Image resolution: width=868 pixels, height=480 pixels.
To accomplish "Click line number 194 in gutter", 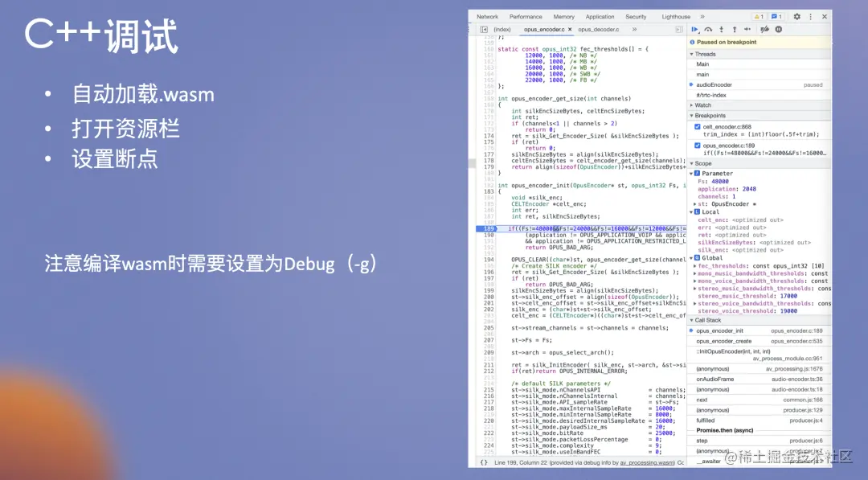I will tap(489, 260).
